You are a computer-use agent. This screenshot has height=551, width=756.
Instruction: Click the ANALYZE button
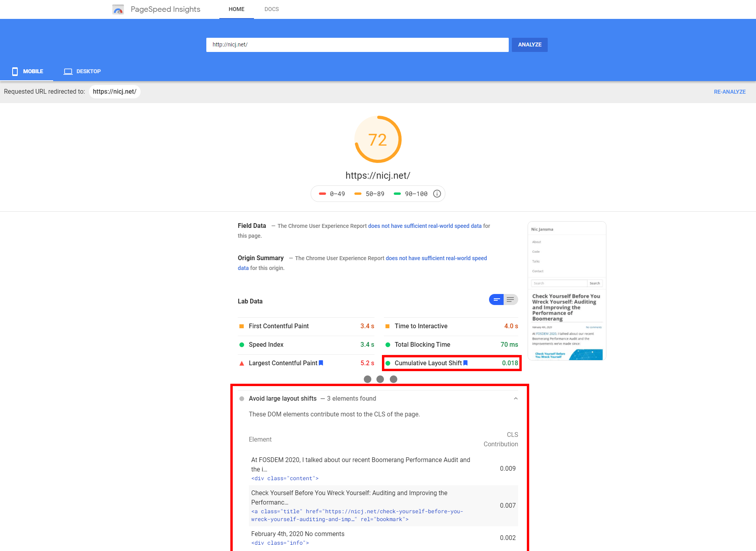(529, 44)
